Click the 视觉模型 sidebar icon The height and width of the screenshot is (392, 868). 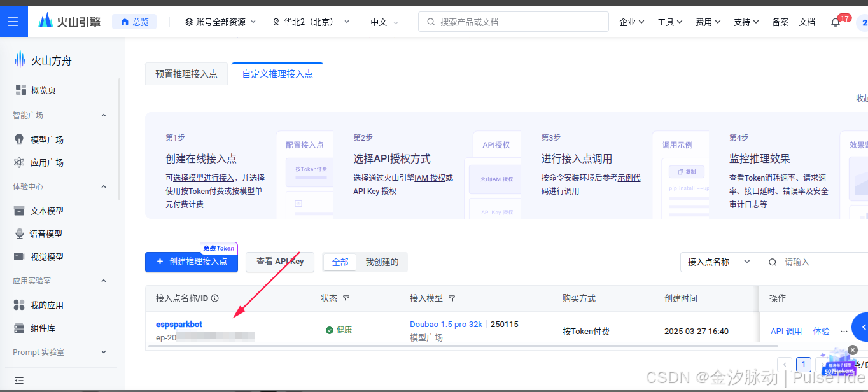click(20, 256)
